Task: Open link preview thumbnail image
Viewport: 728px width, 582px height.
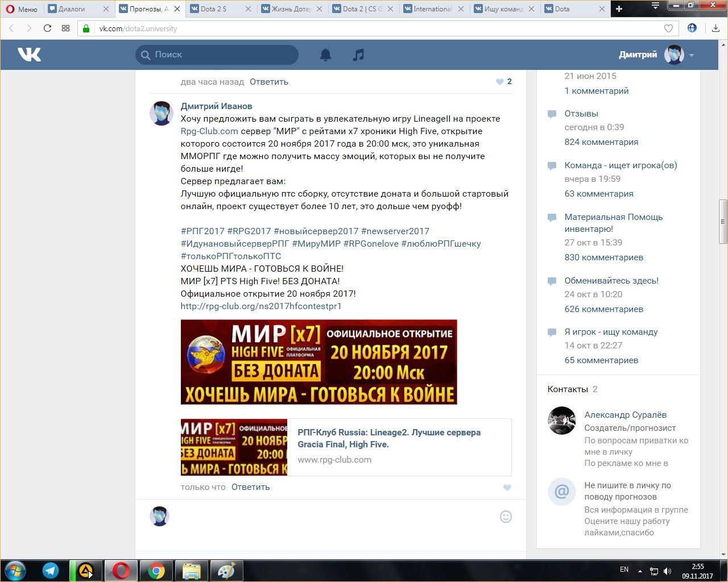Action: point(234,447)
